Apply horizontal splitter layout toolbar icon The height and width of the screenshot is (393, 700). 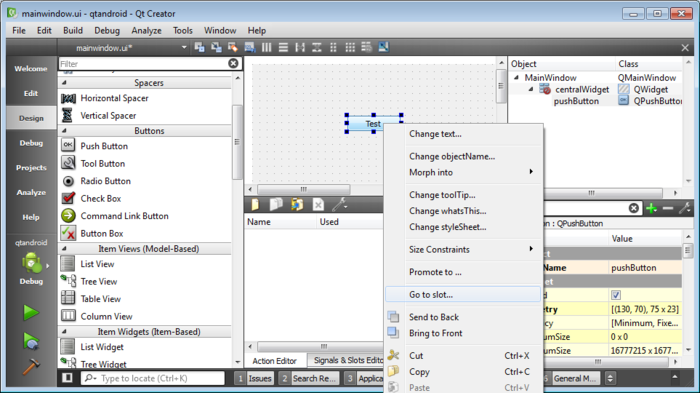point(300,47)
